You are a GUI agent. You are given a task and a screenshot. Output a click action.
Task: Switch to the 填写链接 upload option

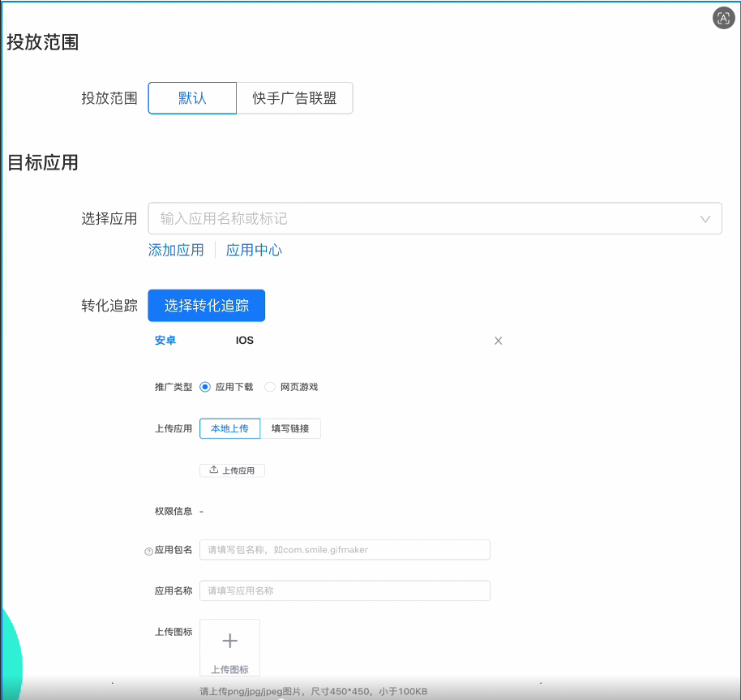pos(291,428)
